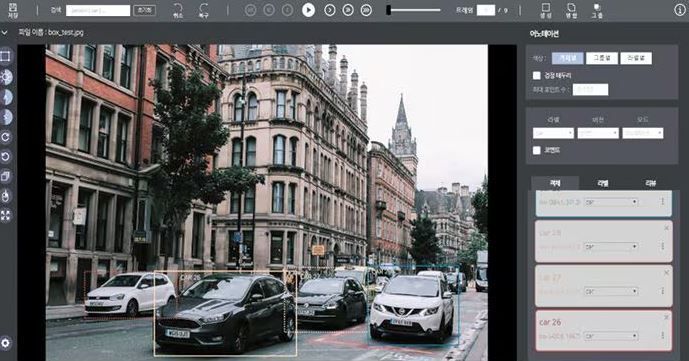Open the class dropdown on car 26 card
Viewport: 689px width, 361px height.
point(611,336)
